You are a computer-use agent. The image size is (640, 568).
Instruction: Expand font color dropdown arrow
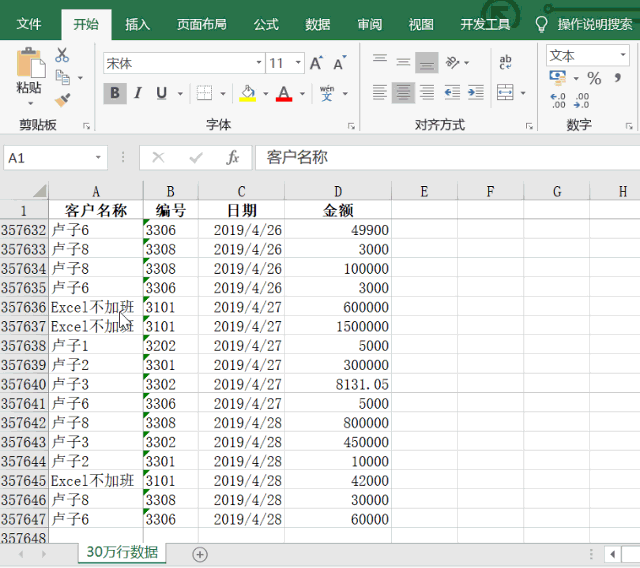click(x=302, y=93)
